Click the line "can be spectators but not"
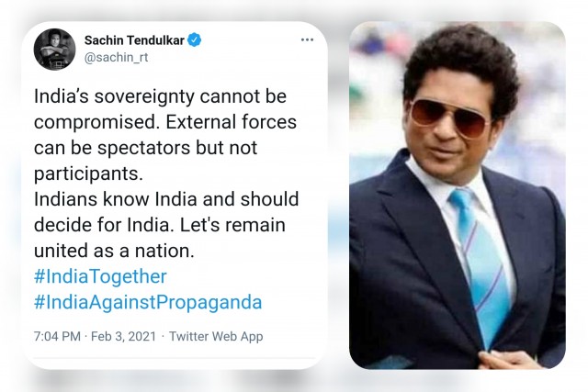This screenshot has height=392, width=588. click(x=145, y=148)
